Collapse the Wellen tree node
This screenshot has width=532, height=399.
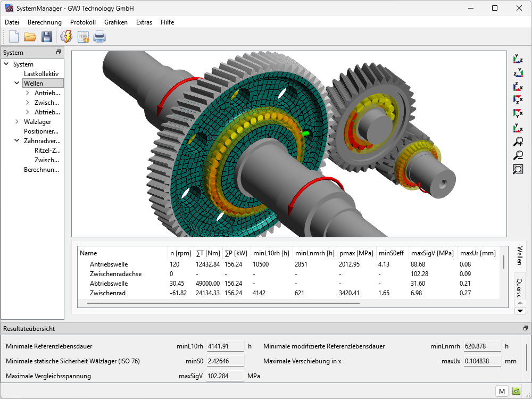[x=17, y=84]
